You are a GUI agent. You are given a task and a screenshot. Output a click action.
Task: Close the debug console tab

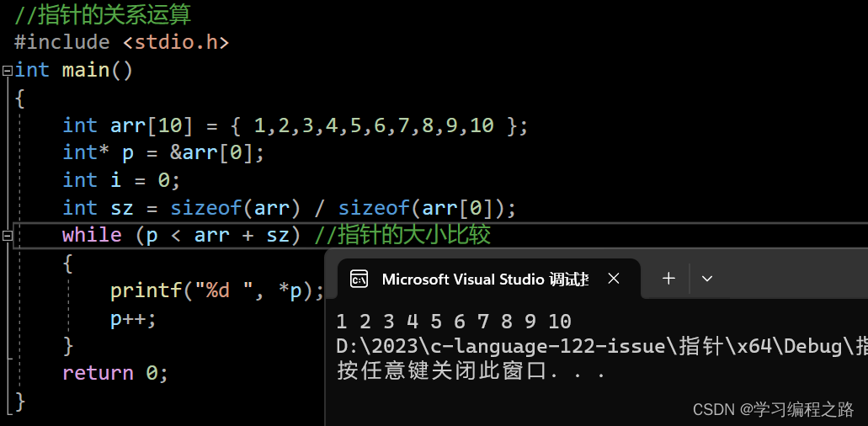pos(614,279)
